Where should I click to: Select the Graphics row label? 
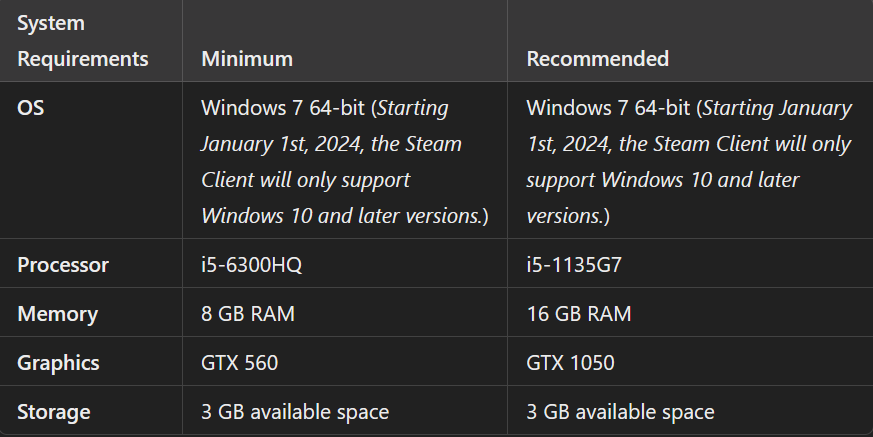pos(58,363)
